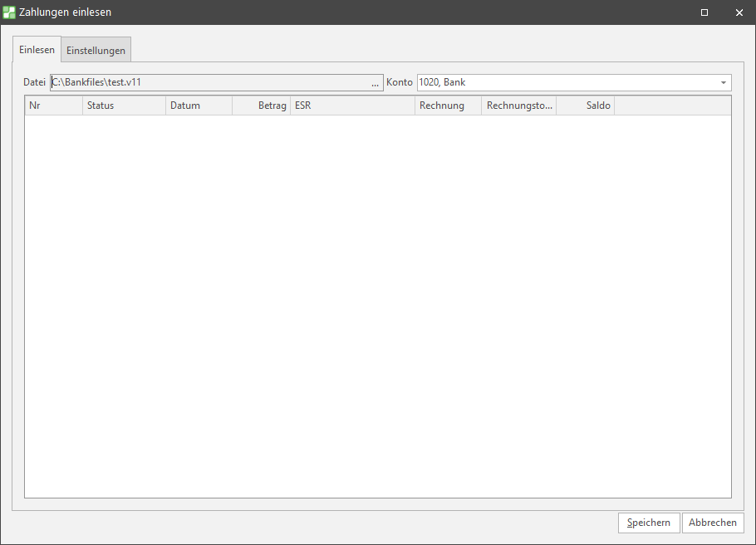Sort by the Rechnung column header

pos(448,106)
